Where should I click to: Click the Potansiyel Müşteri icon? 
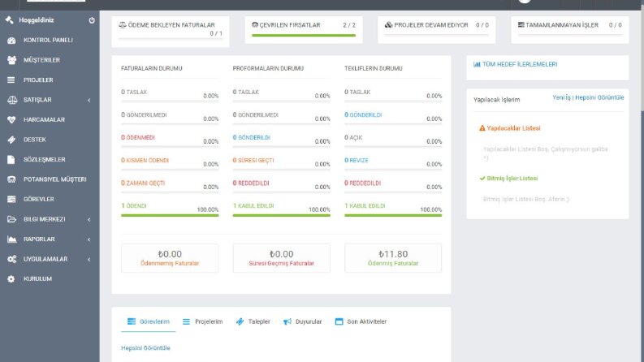point(11,179)
